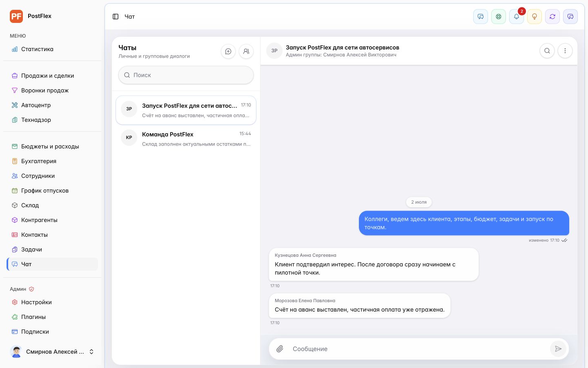Screen dimensions: 588x368
Task: Click the calendar icon beside График отпусков
Action: 15,191
